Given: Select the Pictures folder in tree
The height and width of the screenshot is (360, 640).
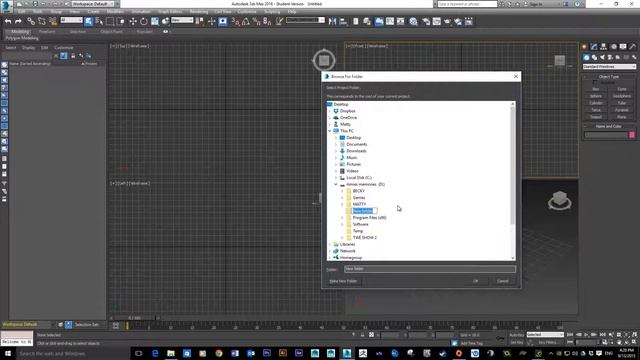Looking at the screenshot, I should coord(353,164).
